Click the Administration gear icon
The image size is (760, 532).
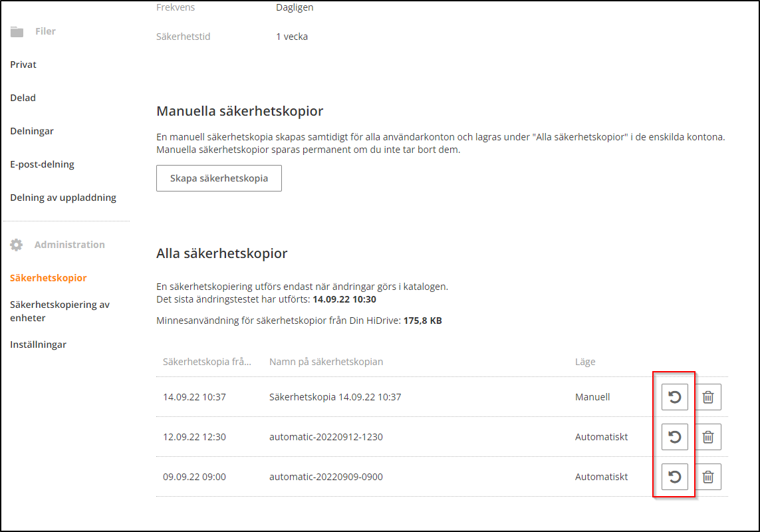17,245
